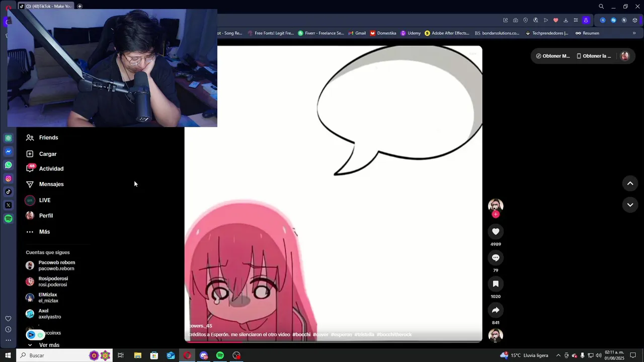Open the 15°C Lluvia ligera weather widget
This screenshot has width=644, height=362.
524,355
